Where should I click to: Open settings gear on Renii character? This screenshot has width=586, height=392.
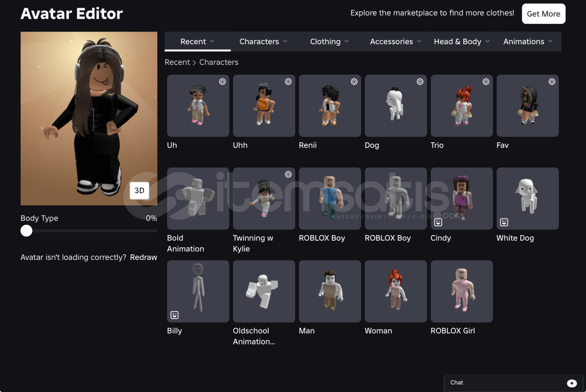[354, 82]
